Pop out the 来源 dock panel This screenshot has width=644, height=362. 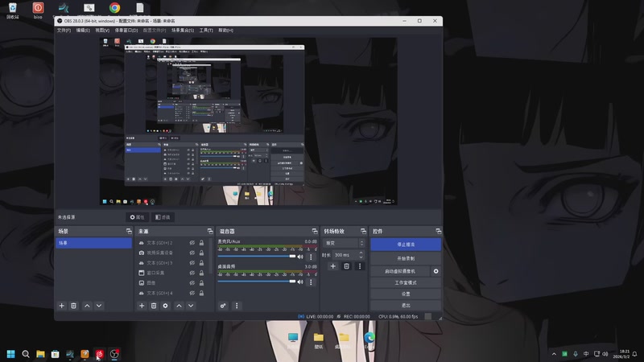click(x=210, y=232)
